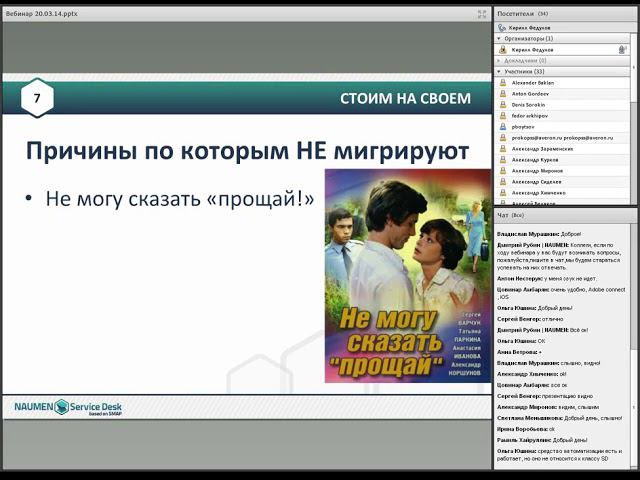Click the organizer avatar icon for Кирилл Федуков

coord(503,49)
